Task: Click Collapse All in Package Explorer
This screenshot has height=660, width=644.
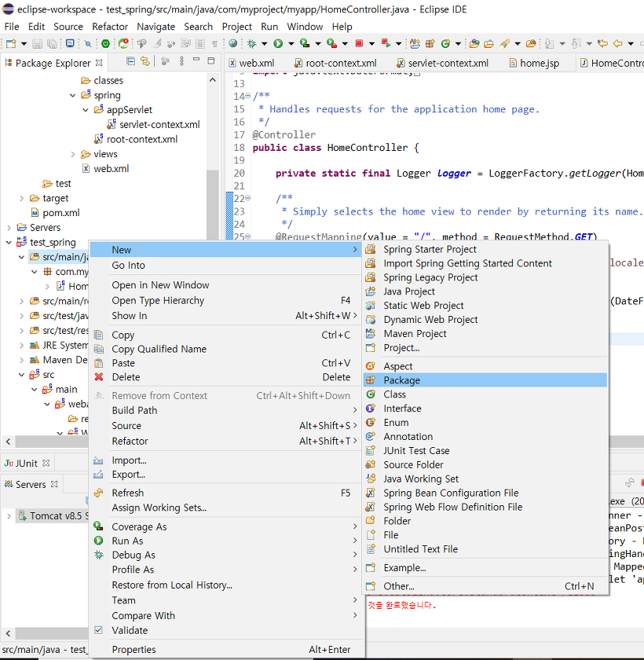Action: click(x=131, y=61)
